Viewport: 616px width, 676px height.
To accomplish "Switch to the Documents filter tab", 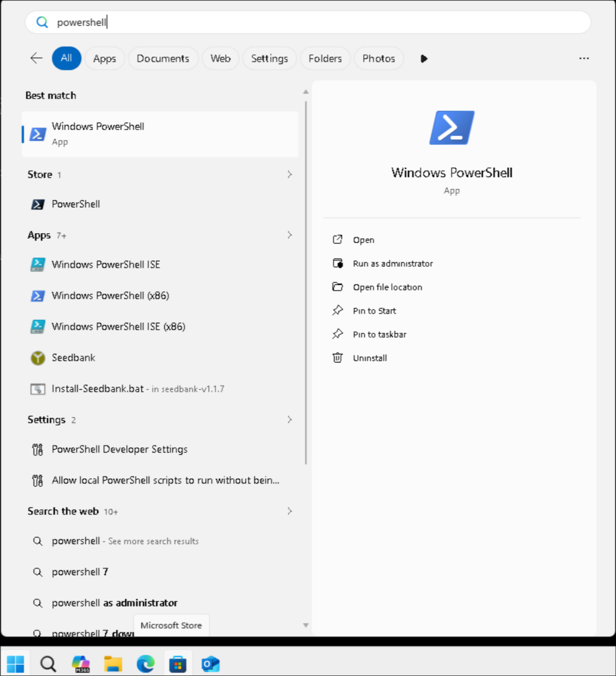I will [x=163, y=58].
